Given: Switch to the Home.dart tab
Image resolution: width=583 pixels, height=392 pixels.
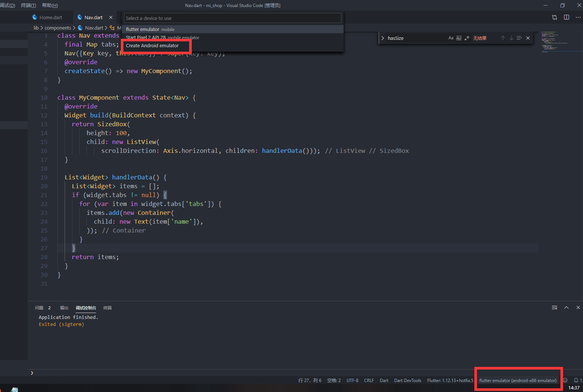Looking at the screenshot, I should click(51, 17).
